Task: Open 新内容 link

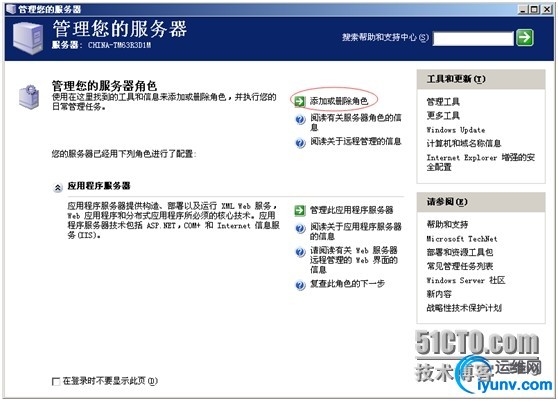Action: click(439, 294)
